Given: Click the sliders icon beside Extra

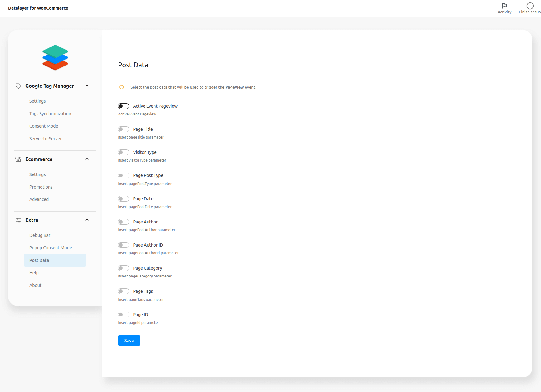Looking at the screenshot, I should [18, 220].
